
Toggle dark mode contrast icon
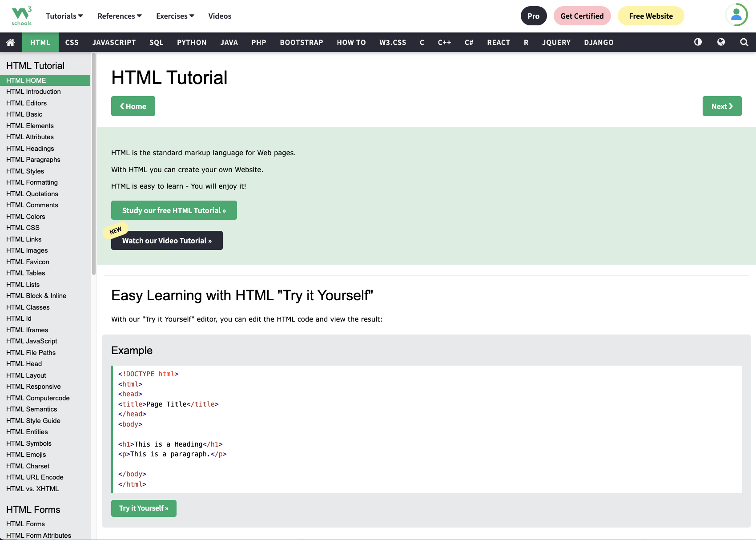click(x=698, y=42)
